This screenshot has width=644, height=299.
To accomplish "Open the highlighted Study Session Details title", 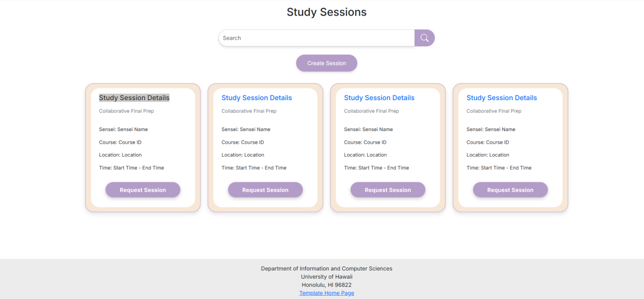I will (x=134, y=98).
